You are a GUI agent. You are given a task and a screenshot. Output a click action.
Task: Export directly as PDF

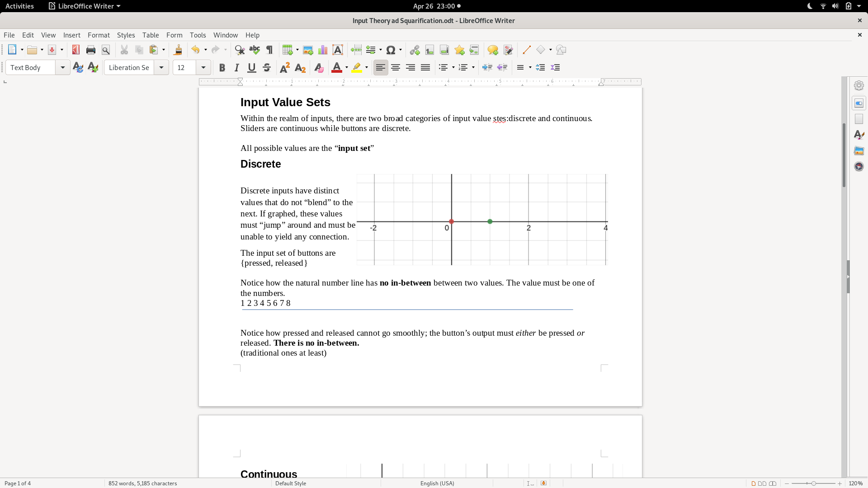tap(76, 50)
